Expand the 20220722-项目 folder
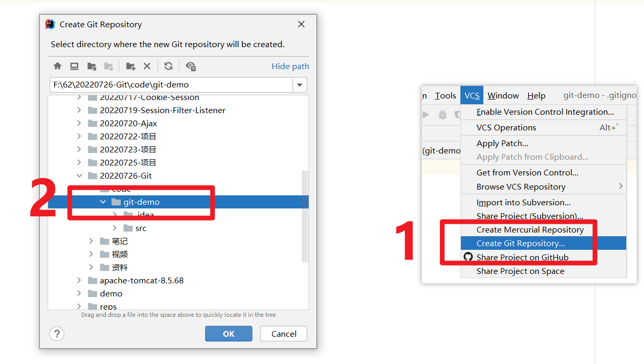The width and height of the screenshot is (644, 364). [79, 136]
